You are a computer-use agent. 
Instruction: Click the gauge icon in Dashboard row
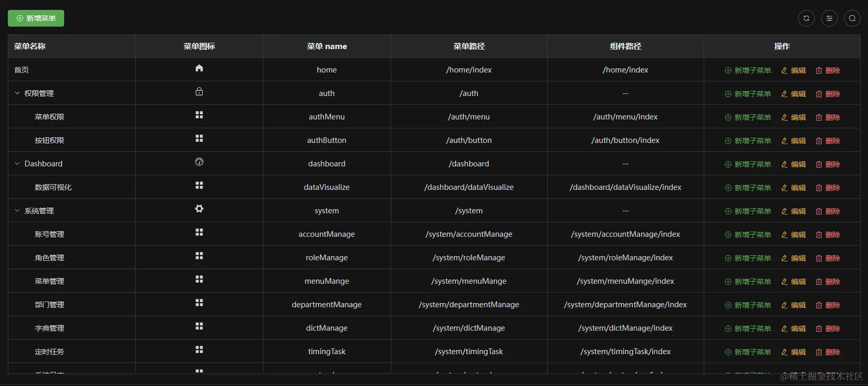click(199, 162)
